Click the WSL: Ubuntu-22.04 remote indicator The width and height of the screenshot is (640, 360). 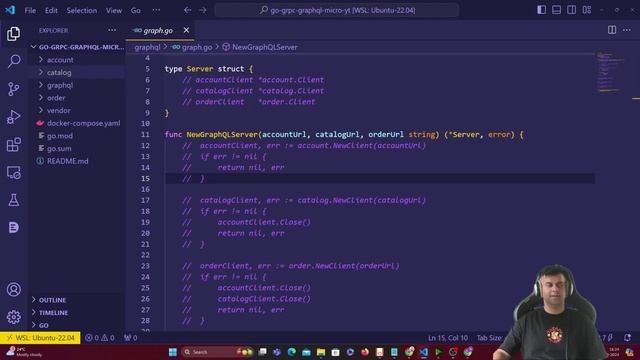(x=40, y=338)
